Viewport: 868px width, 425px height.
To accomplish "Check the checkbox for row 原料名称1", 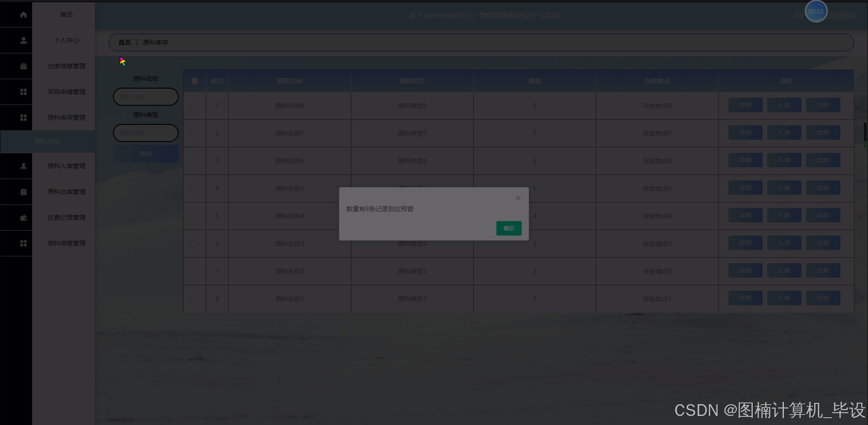I will tap(194, 299).
